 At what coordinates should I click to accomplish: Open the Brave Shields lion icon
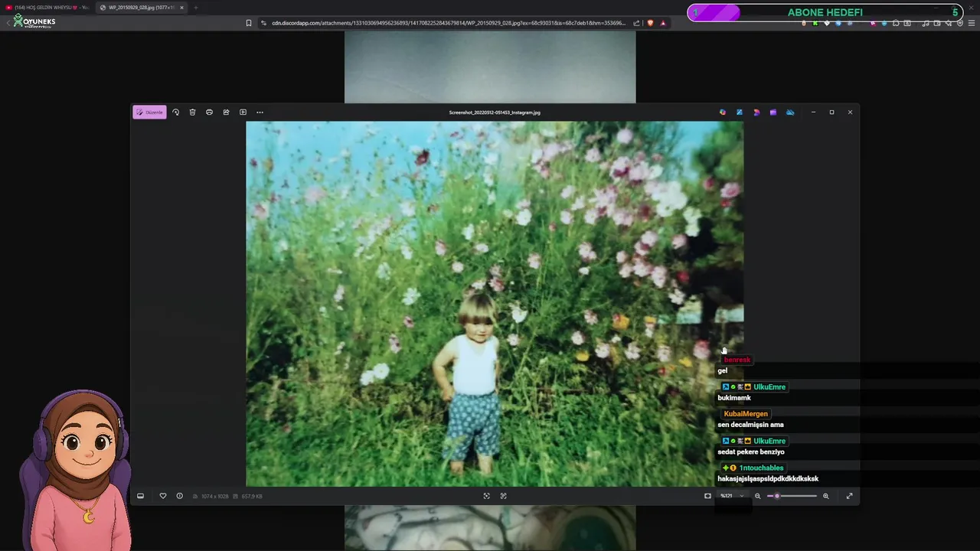coord(651,23)
